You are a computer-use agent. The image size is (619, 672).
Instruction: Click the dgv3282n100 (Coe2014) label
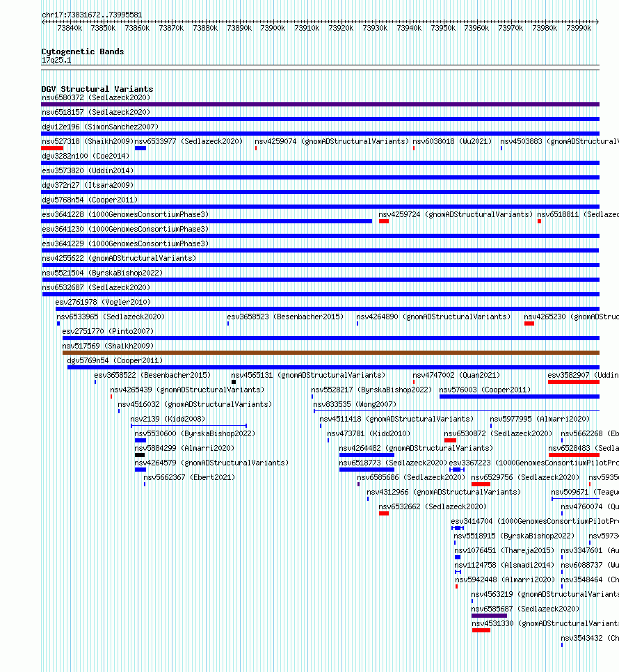(86, 156)
